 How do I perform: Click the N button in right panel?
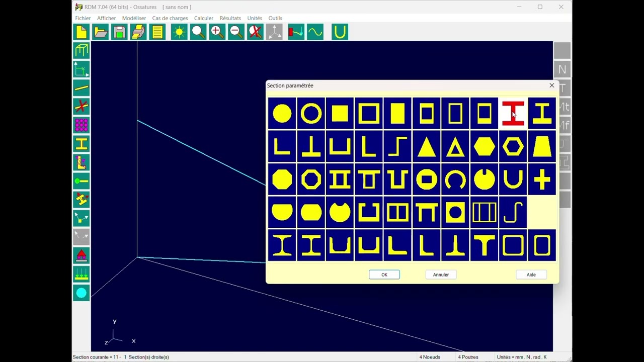coord(562,69)
